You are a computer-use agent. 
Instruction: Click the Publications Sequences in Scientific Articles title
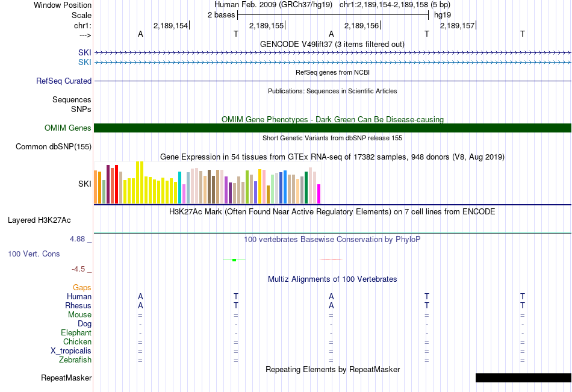[x=332, y=91]
